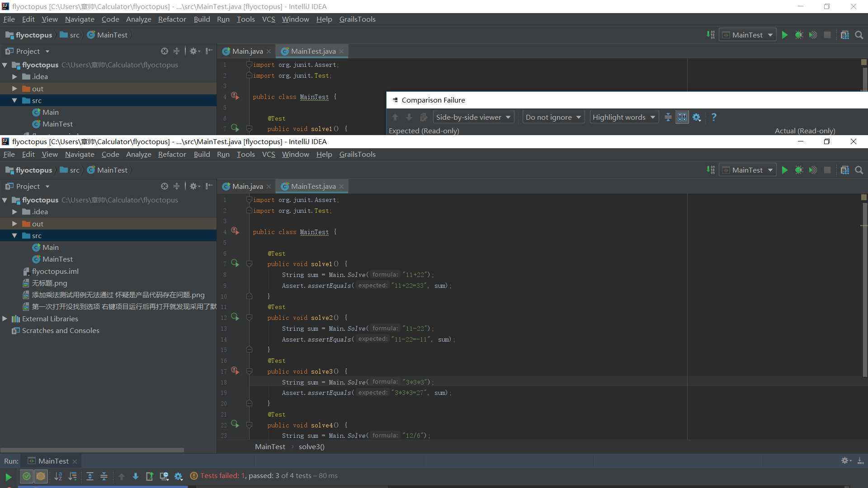
Task: Toggle collapse unchanged fragments in Comparison Failure
Action: click(668, 117)
